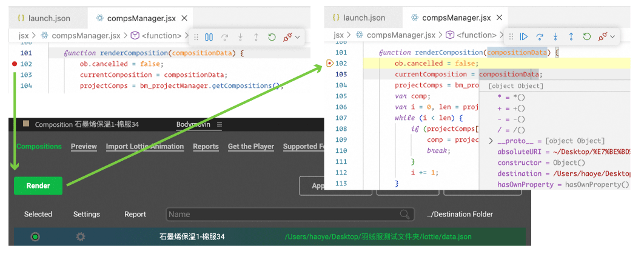Viewport: 644px width, 254px height.
Task: Click the magnifier icon in the Name search field
Action: point(404,214)
